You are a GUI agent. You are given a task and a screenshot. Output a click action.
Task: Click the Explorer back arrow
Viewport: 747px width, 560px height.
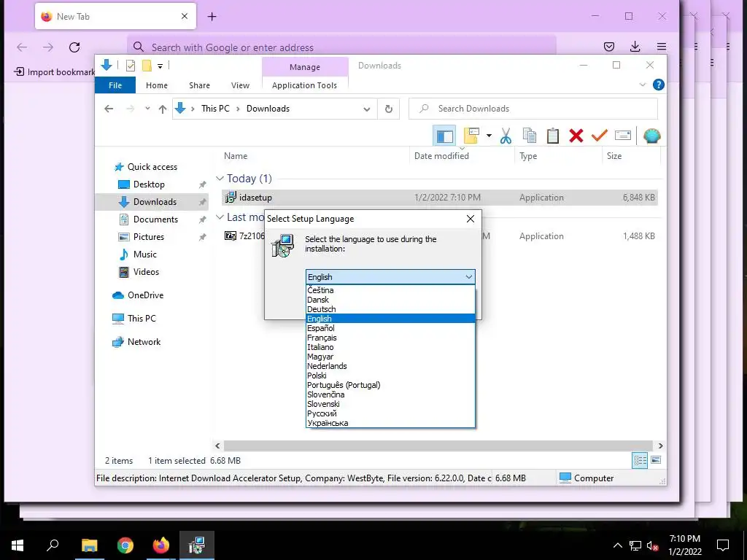pyautogui.click(x=109, y=109)
